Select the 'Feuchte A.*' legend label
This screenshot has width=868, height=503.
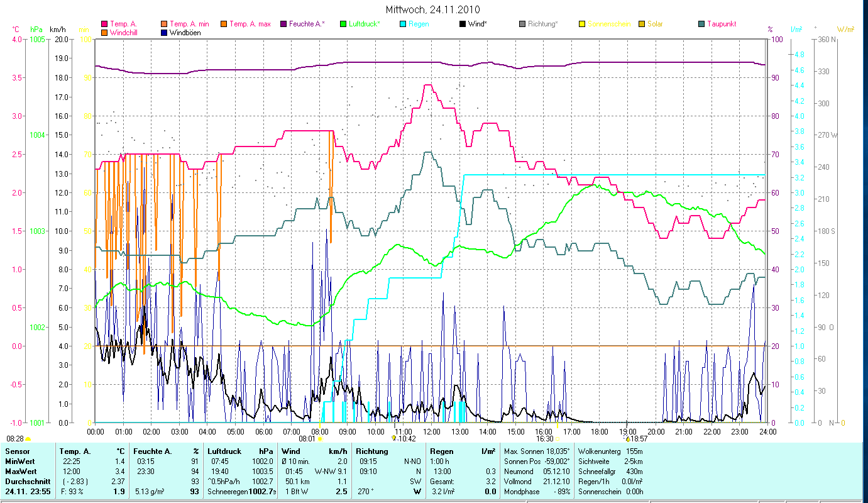pyautogui.click(x=307, y=24)
